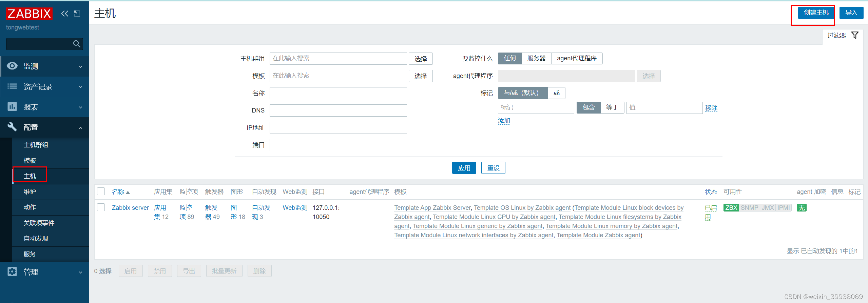This screenshot has width=868, height=303.
Task: Click the 应用 filter button
Action: tap(464, 168)
